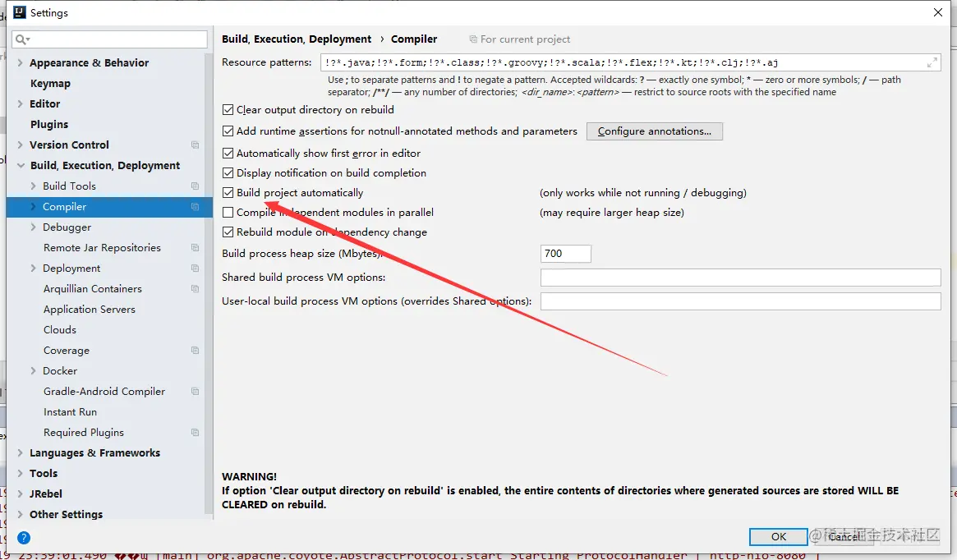
Task: Select Keymap in the settings tree
Action: click(x=50, y=84)
